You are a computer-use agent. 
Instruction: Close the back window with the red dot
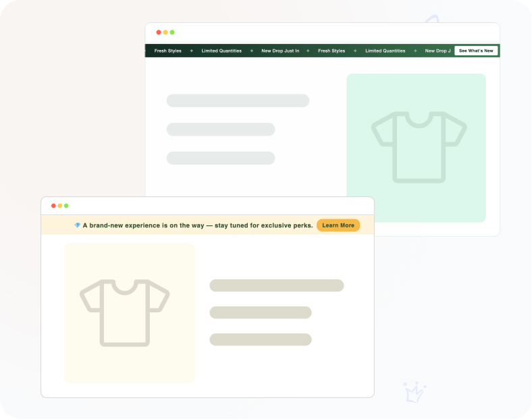[159, 32]
